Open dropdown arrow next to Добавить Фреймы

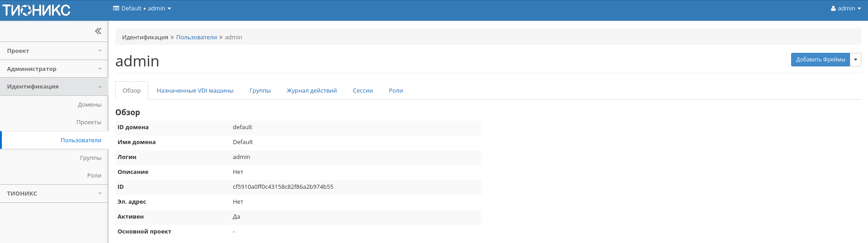click(x=855, y=60)
